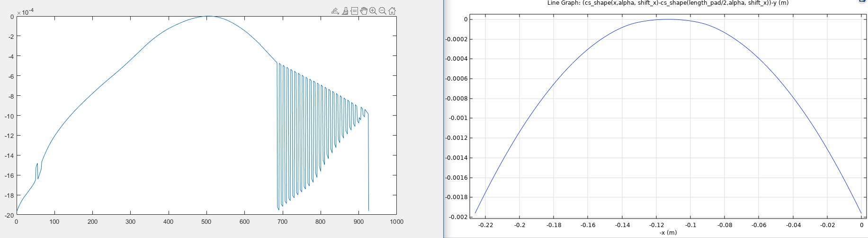Click the left plot's curve peak near x=500

coord(207,17)
